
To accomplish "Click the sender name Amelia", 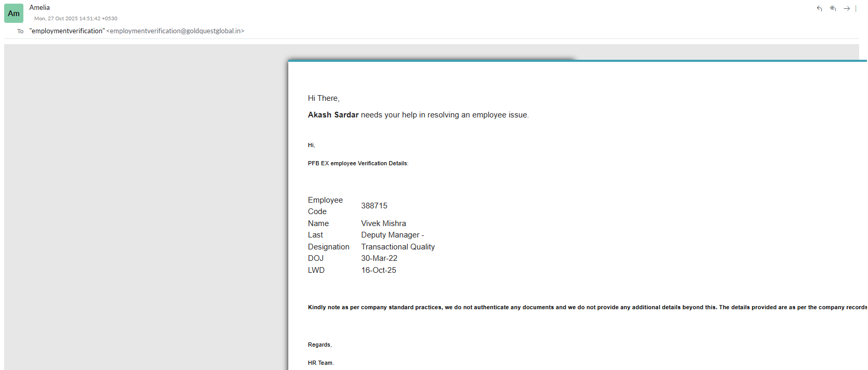I will (39, 7).
